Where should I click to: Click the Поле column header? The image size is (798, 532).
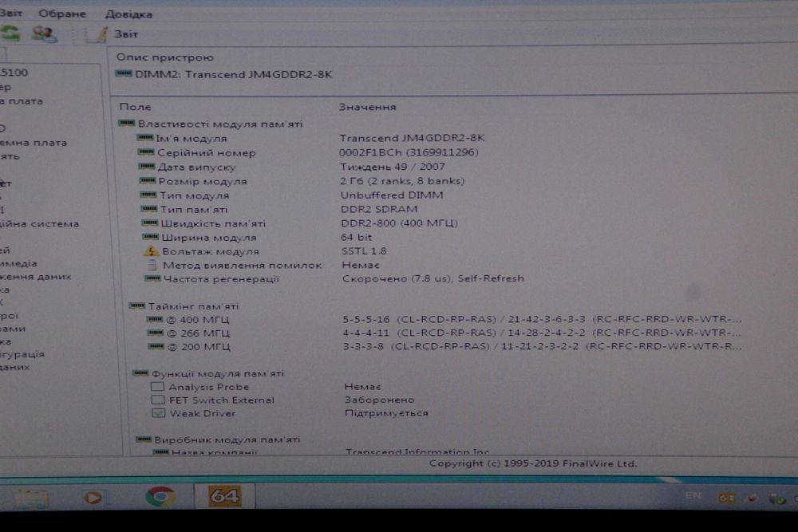click(x=135, y=107)
